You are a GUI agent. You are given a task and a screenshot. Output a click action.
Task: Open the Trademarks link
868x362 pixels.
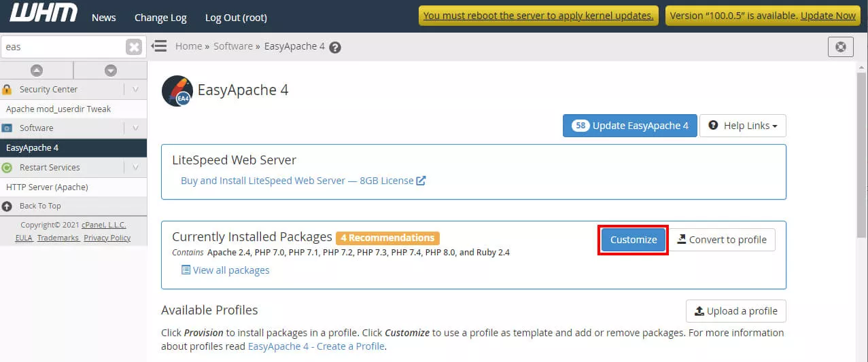58,238
